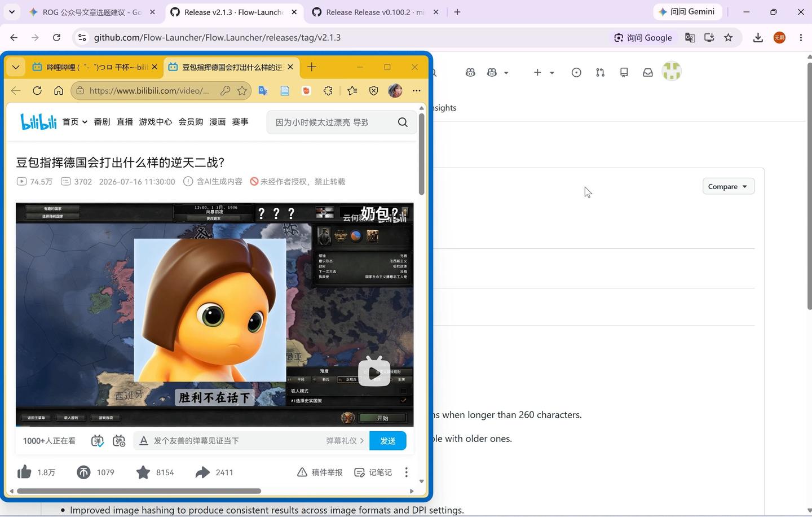This screenshot has height=517, width=812.
Task: Open GitHub user avatar menu
Action: click(x=672, y=71)
